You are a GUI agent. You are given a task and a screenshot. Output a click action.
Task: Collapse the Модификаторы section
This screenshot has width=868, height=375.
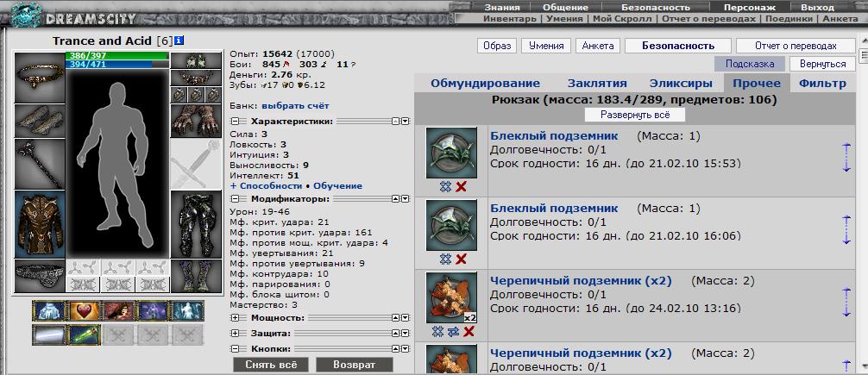pyautogui.click(x=235, y=198)
